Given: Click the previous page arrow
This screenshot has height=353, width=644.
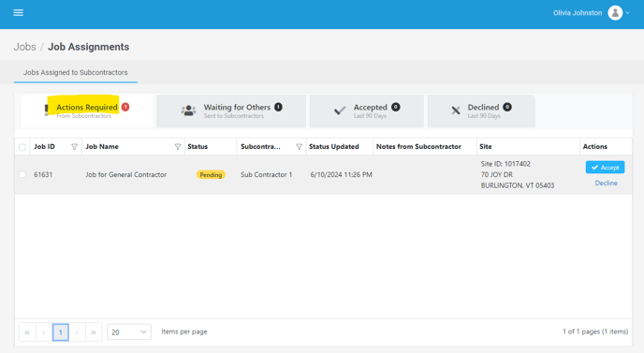Looking at the screenshot, I should point(44,332).
